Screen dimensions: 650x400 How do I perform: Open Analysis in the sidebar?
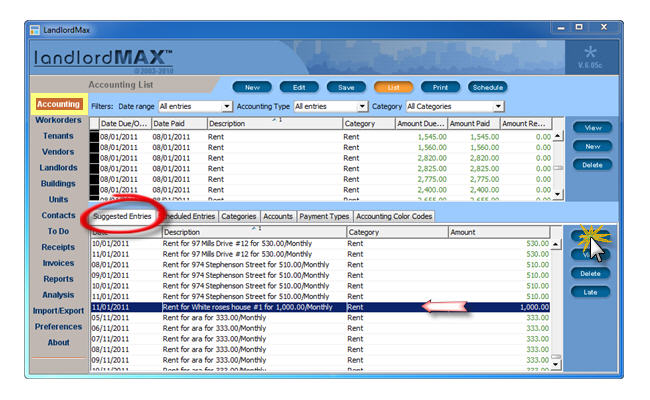pyautogui.click(x=58, y=295)
